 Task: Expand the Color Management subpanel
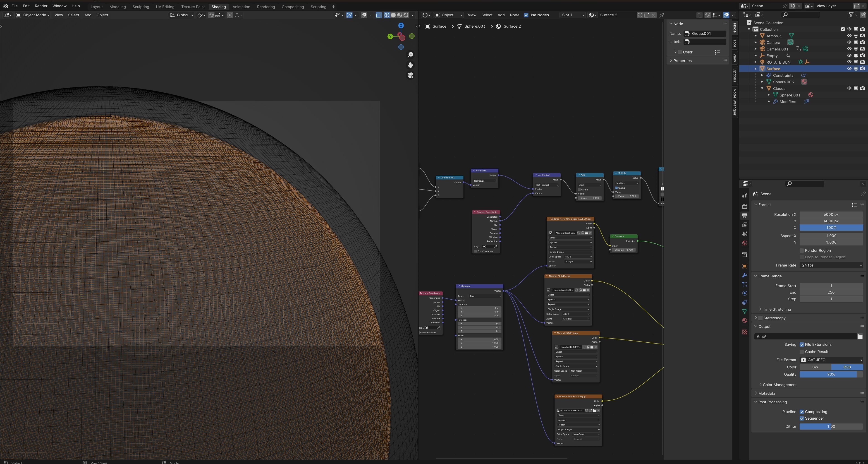click(x=779, y=385)
